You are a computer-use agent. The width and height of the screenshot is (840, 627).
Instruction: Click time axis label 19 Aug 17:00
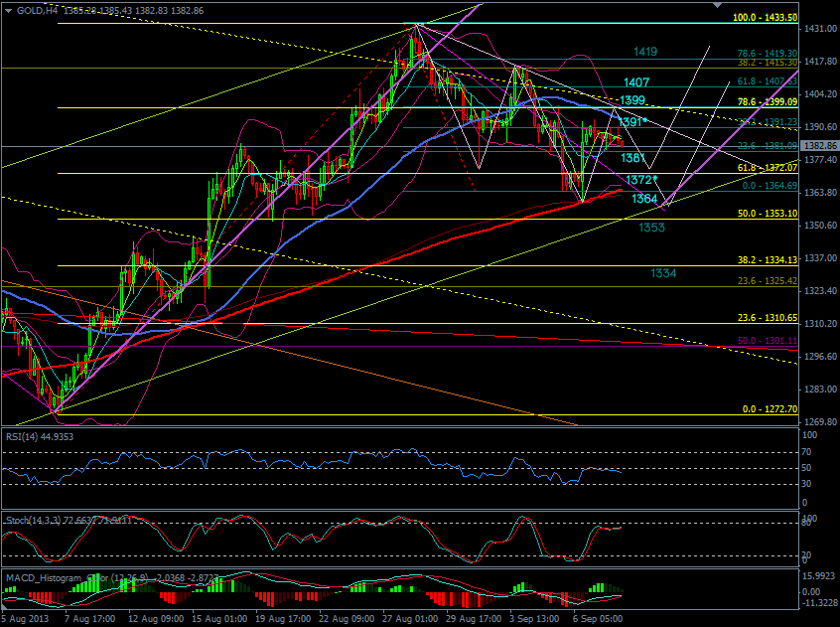point(283,618)
